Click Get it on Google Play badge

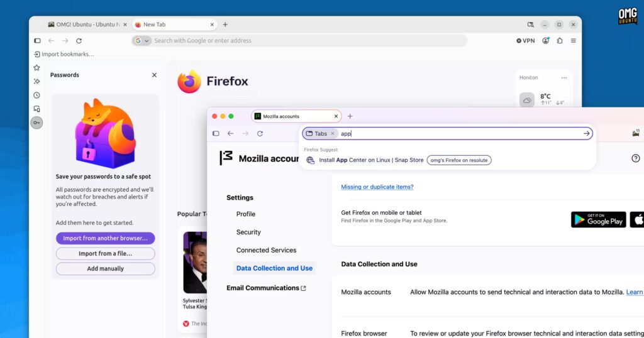(599, 219)
